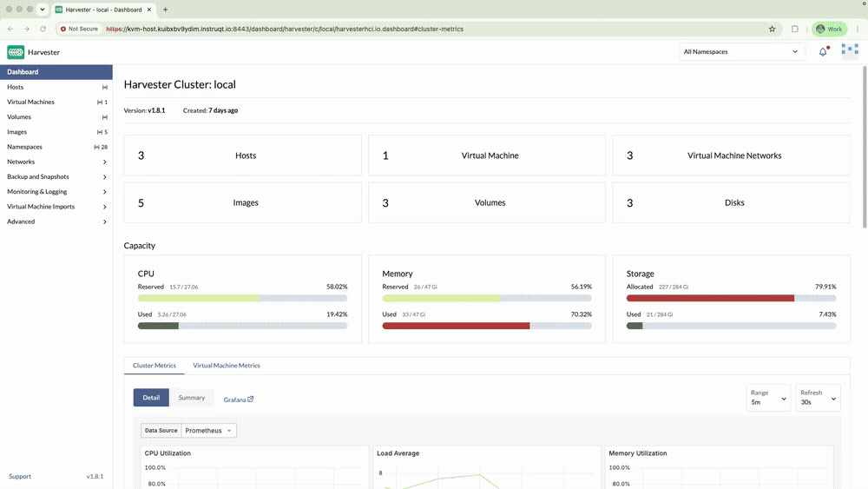Click the Memory 70.32% used value
Screen dimensions: 868x489
(x=582, y=314)
